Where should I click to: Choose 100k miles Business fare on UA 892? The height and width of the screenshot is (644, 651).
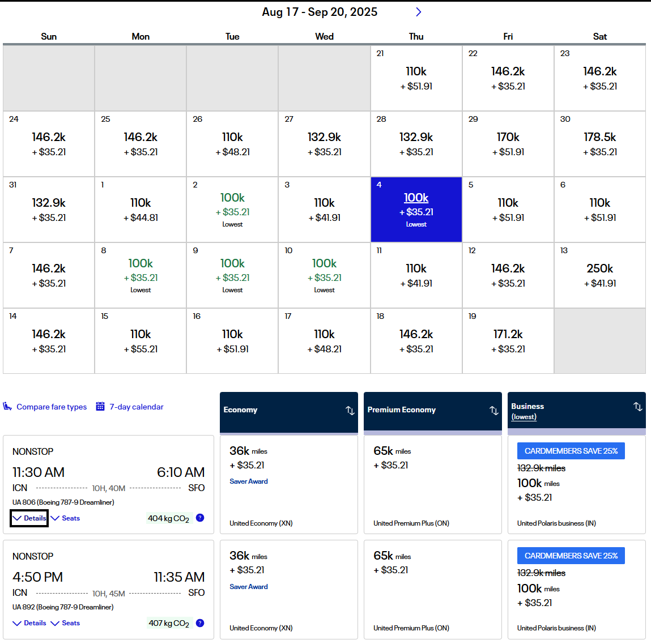click(577, 589)
